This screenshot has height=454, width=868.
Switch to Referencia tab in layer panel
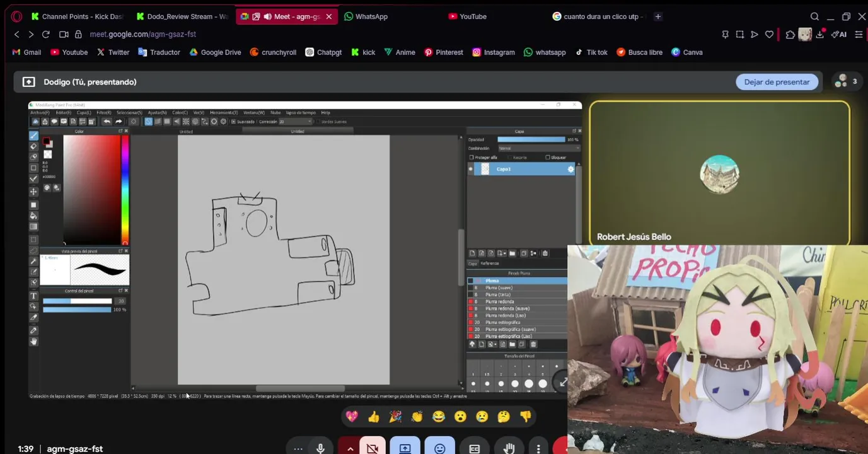tap(490, 263)
